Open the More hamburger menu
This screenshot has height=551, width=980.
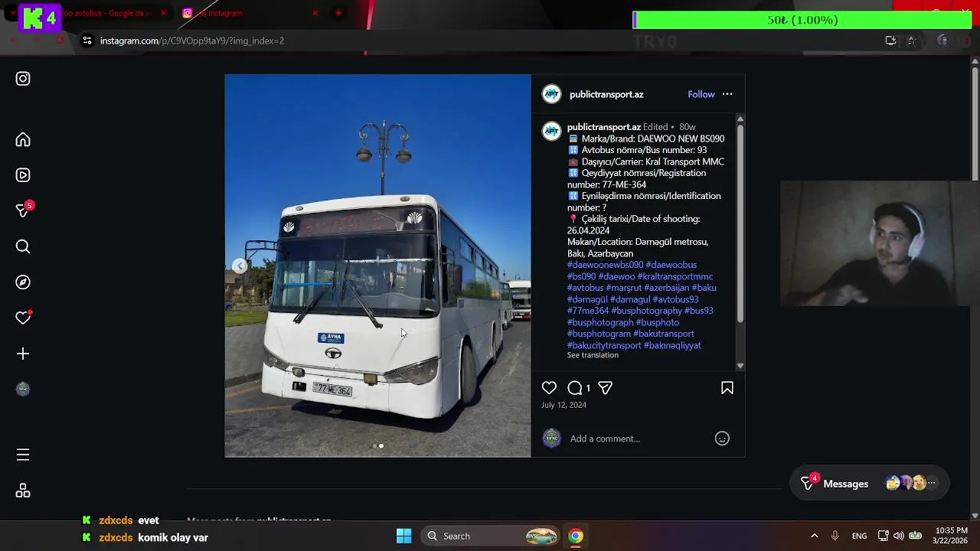pyautogui.click(x=23, y=455)
